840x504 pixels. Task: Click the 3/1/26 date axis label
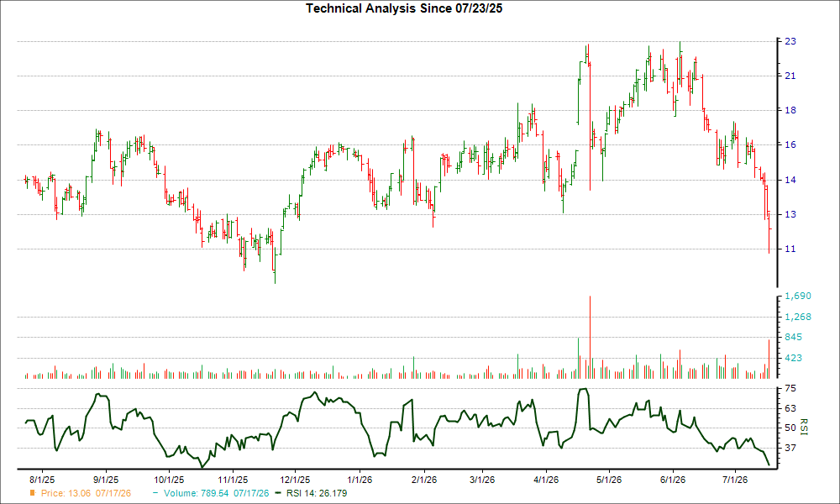(x=482, y=480)
